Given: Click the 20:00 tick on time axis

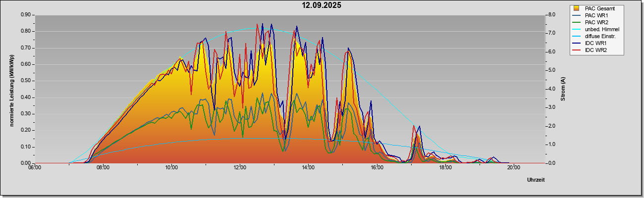Looking at the screenshot, I should pos(514,167).
